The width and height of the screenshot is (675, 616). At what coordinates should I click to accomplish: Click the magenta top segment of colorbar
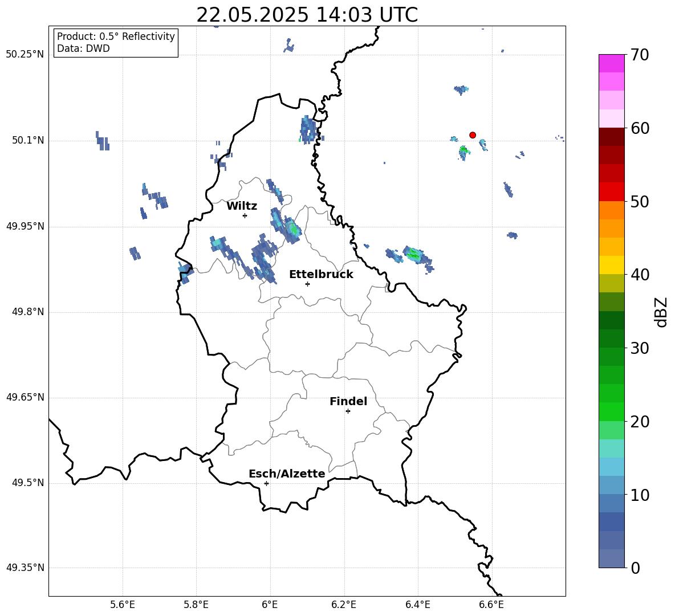pyautogui.click(x=612, y=63)
